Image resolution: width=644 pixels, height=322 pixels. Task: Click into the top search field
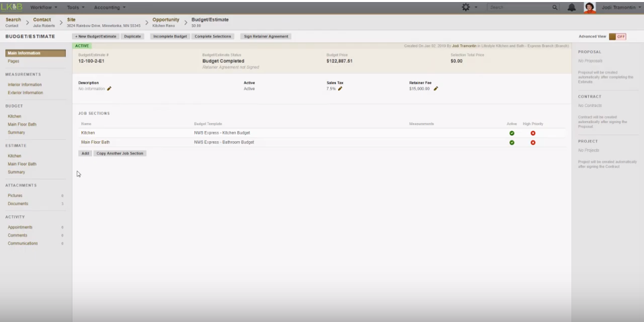coord(518,7)
